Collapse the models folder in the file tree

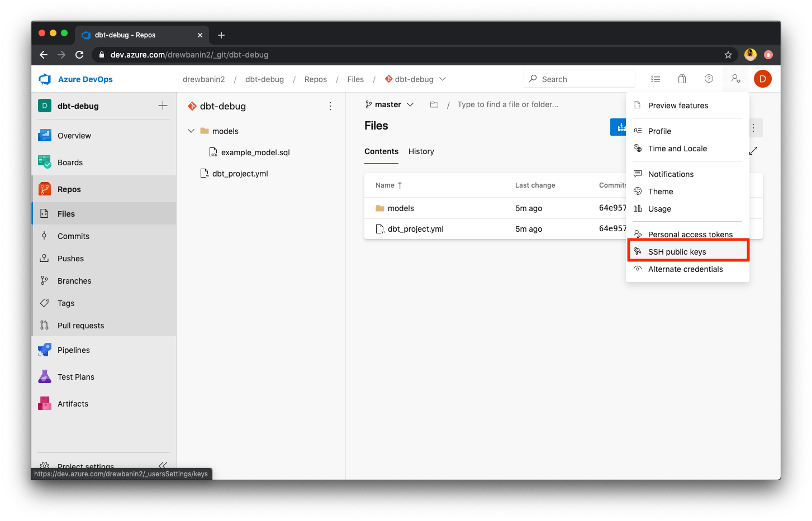point(191,131)
